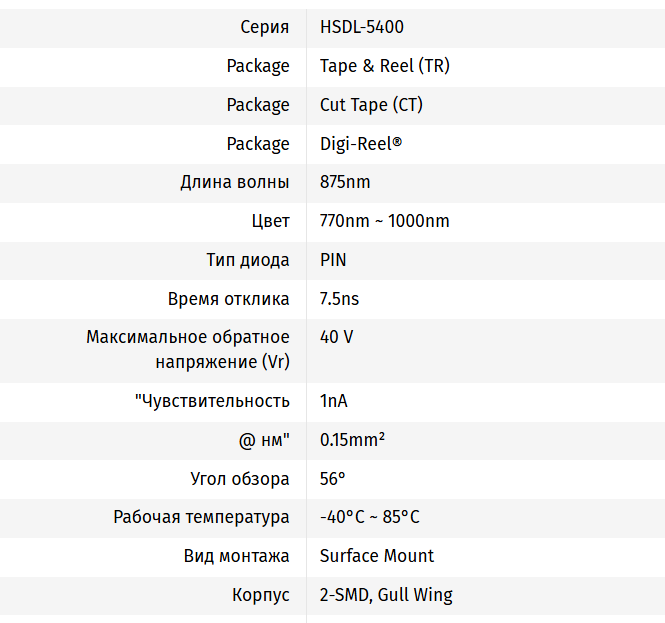665x623 pixels.
Task: Click the Cut Tape (CT) package value
Action: (371, 105)
